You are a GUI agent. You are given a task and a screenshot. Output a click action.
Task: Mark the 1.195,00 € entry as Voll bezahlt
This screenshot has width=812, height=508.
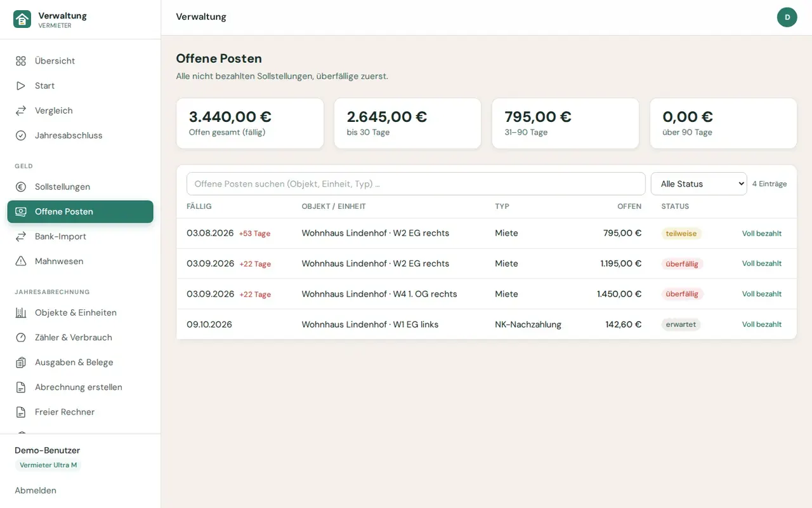762,264
